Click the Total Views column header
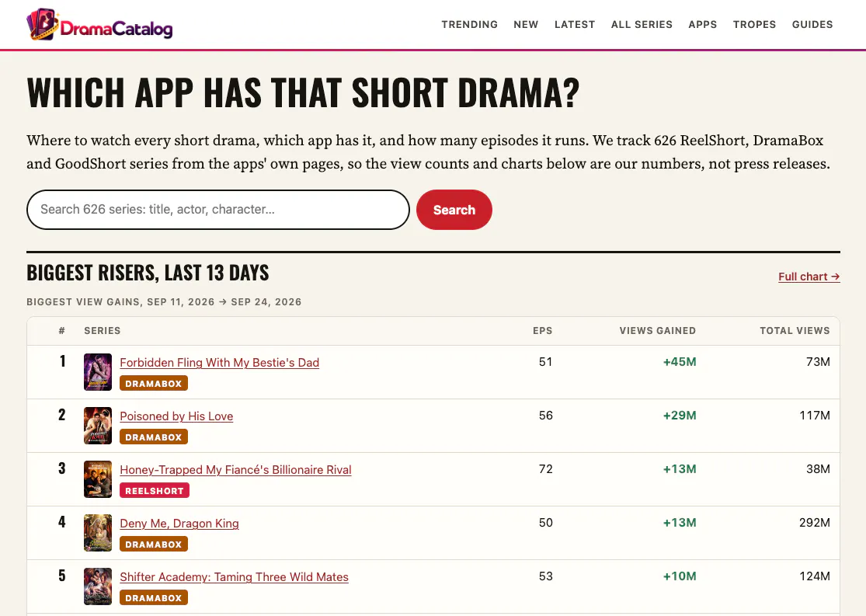Screen dimensions: 866x616 (795, 330)
